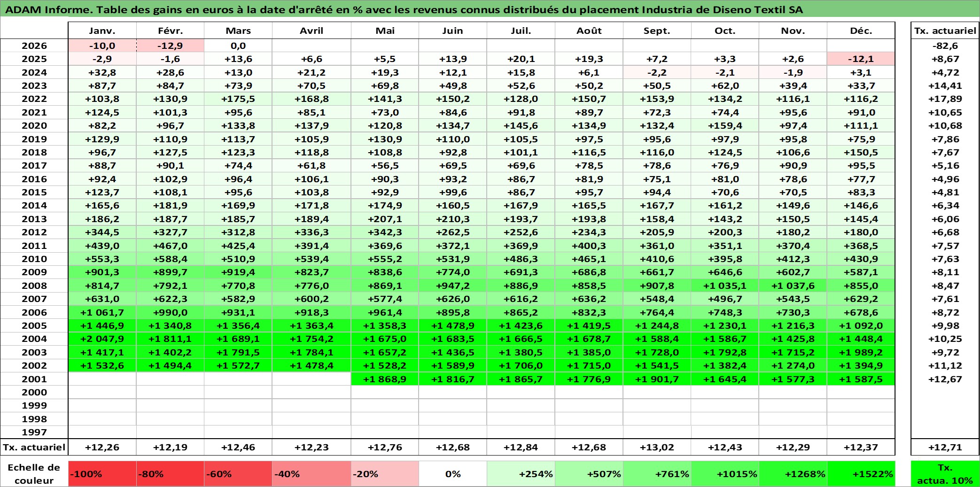Screen dimensions: 980x487
Task: Select the -40% color scale swatch
Action: (311, 474)
